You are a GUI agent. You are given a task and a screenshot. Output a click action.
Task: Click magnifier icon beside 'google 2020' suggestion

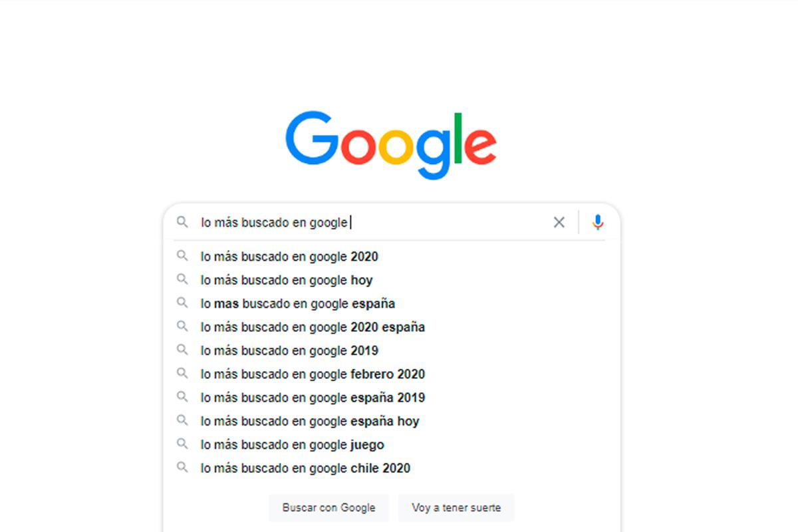coord(182,256)
